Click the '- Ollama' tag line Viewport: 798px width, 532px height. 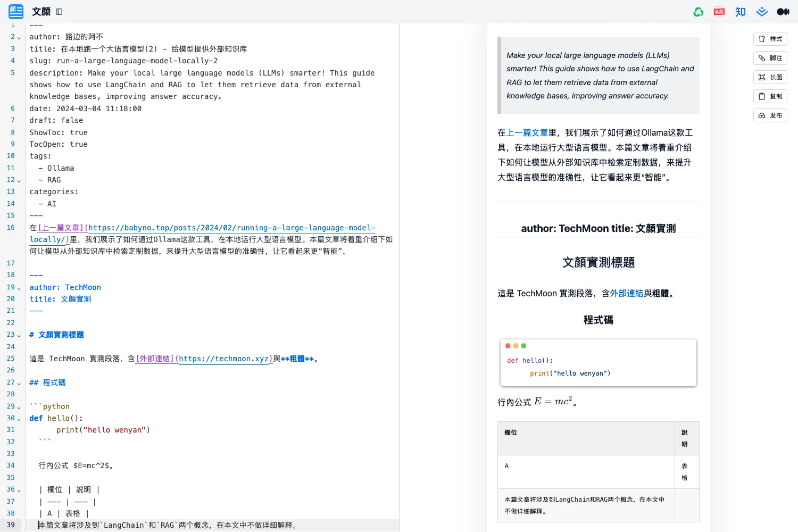point(56,168)
